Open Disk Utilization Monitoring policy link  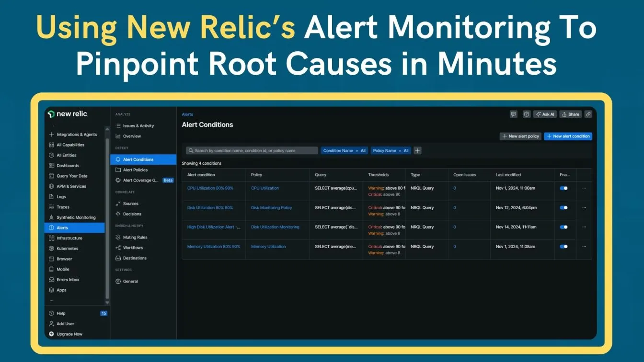pos(275,227)
